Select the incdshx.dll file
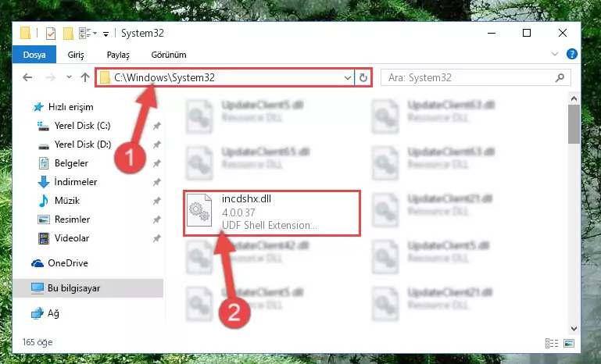 pos(271,212)
